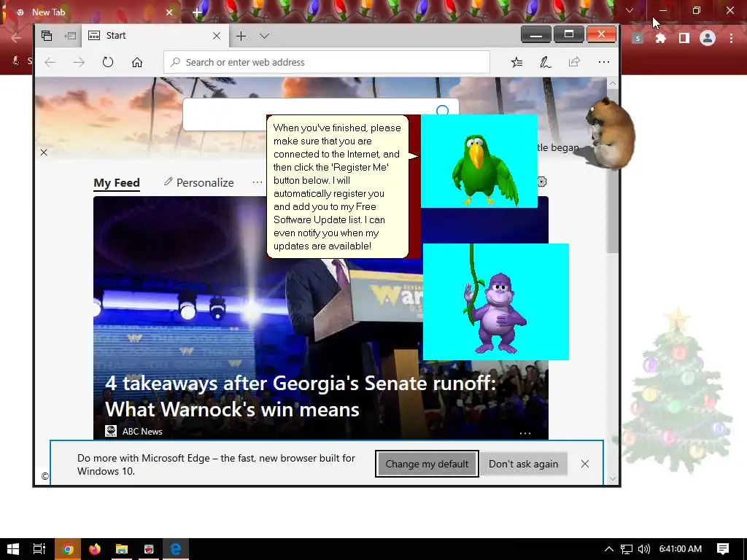The image size is (747, 560).
Task: Open feed settings gear icon
Action: (x=542, y=182)
